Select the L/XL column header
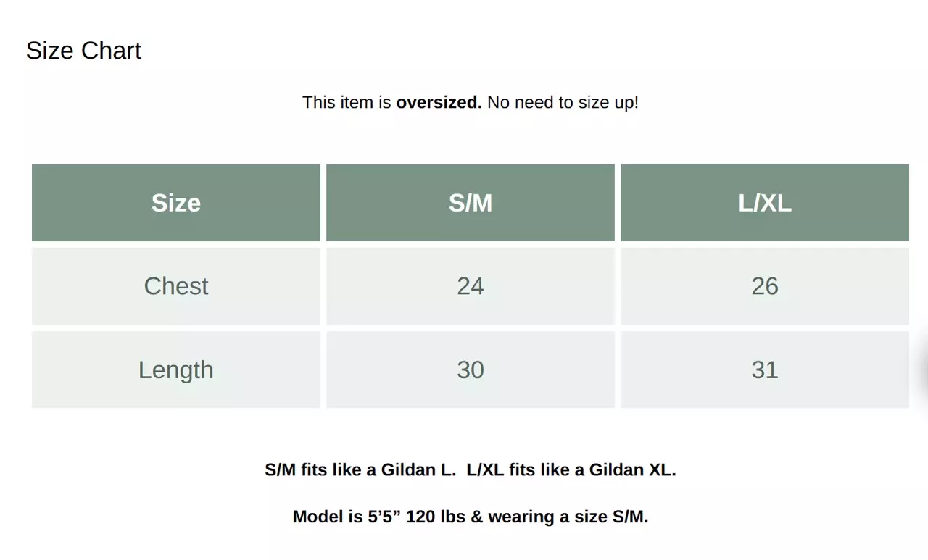 (x=765, y=203)
